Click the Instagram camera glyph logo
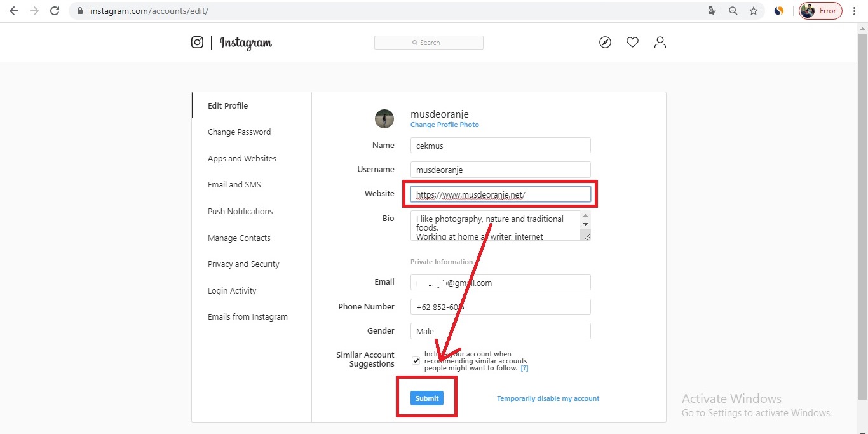868x434 pixels. tap(197, 42)
